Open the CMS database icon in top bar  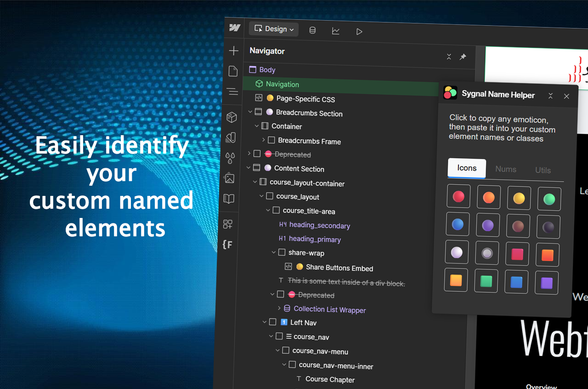point(312,30)
